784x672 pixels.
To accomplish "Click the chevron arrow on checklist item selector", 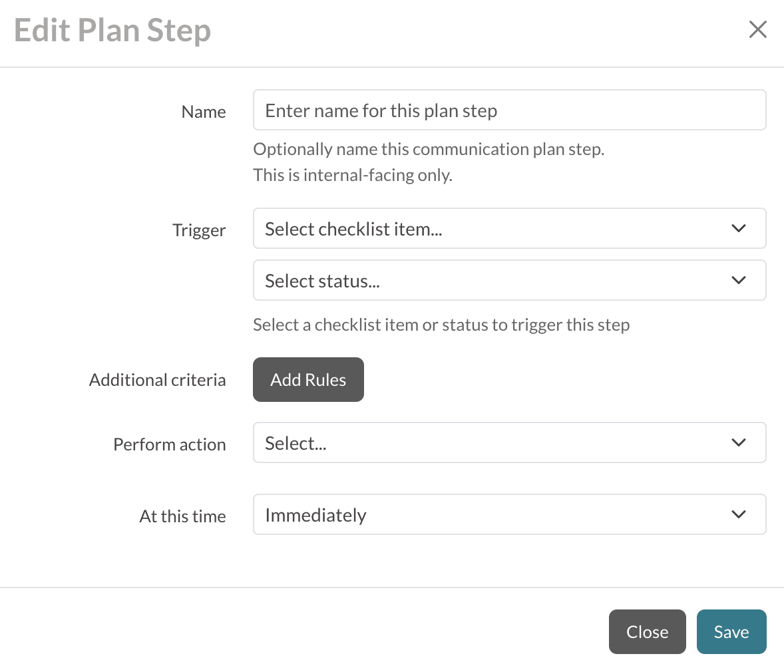I will coord(738,229).
